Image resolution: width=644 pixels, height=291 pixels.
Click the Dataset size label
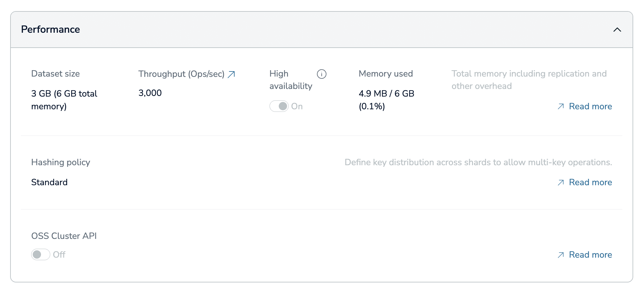coord(56,73)
